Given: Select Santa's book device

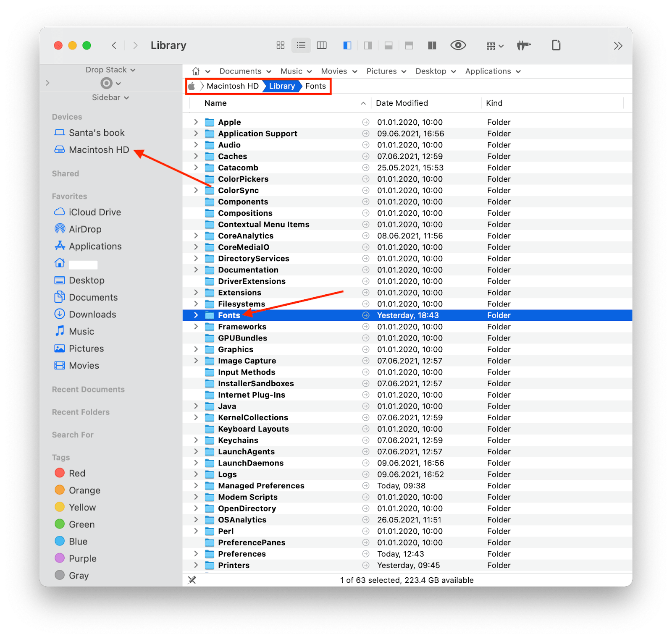Looking at the screenshot, I should pyautogui.click(x=89, y=133).
